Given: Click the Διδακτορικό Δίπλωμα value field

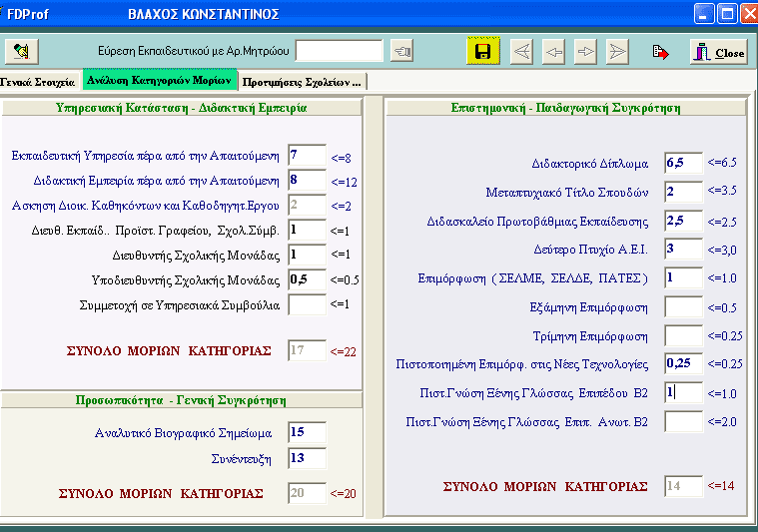Looking at the screenshot, I should 683,163.
